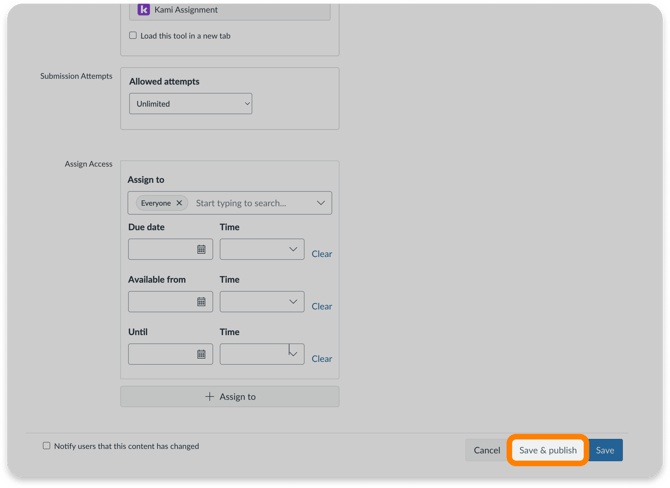
Task: Click the plus icon on Assign to button
Action: [209, 397]
